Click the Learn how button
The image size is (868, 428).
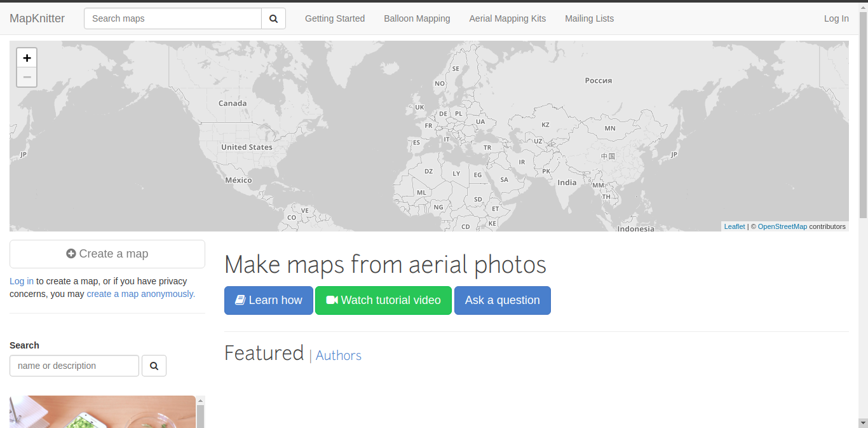269,300
